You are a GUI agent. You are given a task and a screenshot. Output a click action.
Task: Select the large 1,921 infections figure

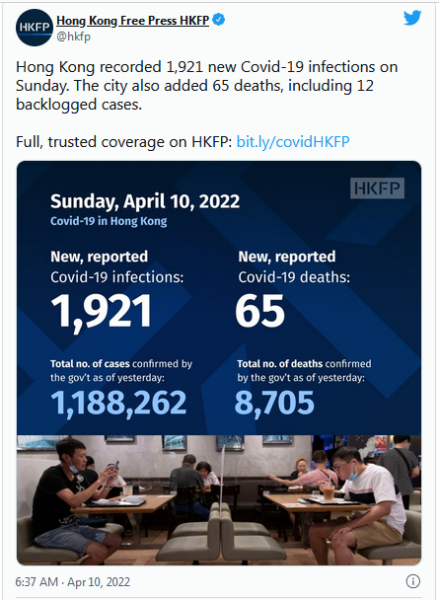click(101, 311)
